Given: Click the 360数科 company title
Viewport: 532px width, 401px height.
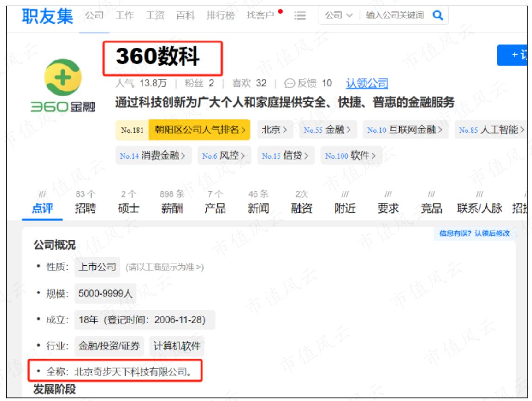Looking at the screenshot, I should click(x=158, y=56).
